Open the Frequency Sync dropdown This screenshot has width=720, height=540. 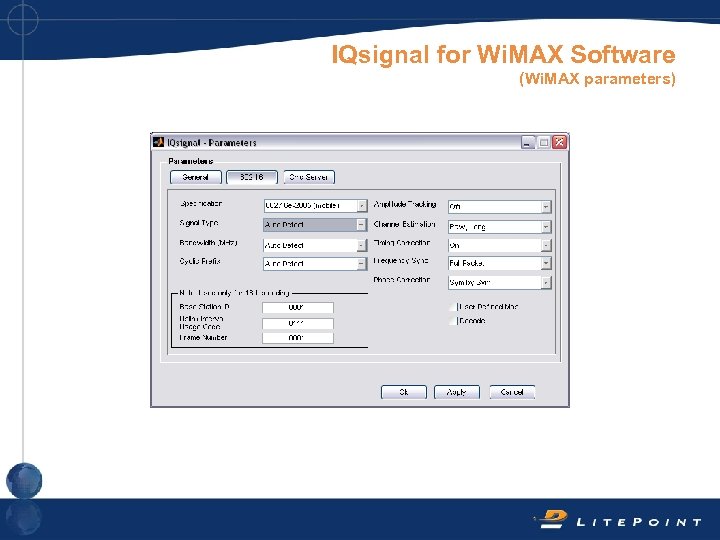pos(500,263)
